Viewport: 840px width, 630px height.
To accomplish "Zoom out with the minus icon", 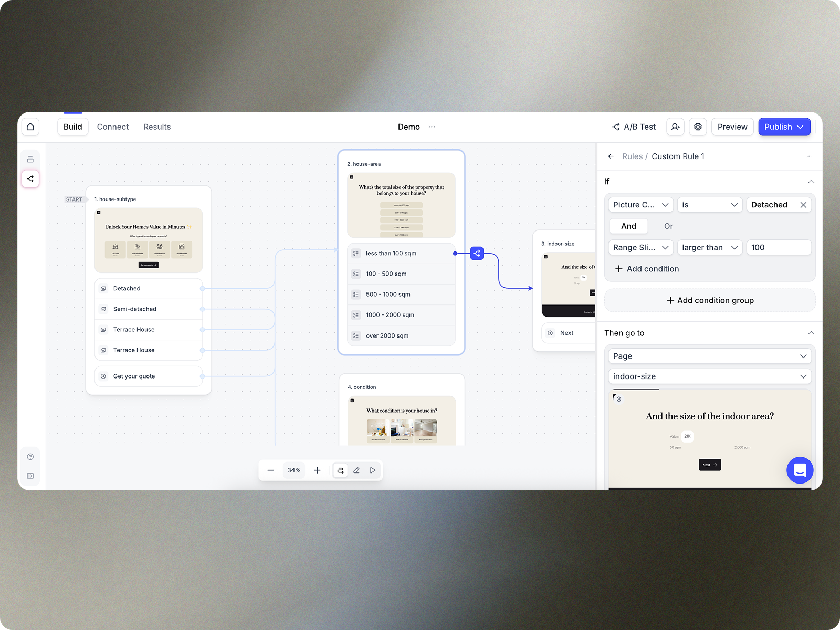I will (270, 470).
